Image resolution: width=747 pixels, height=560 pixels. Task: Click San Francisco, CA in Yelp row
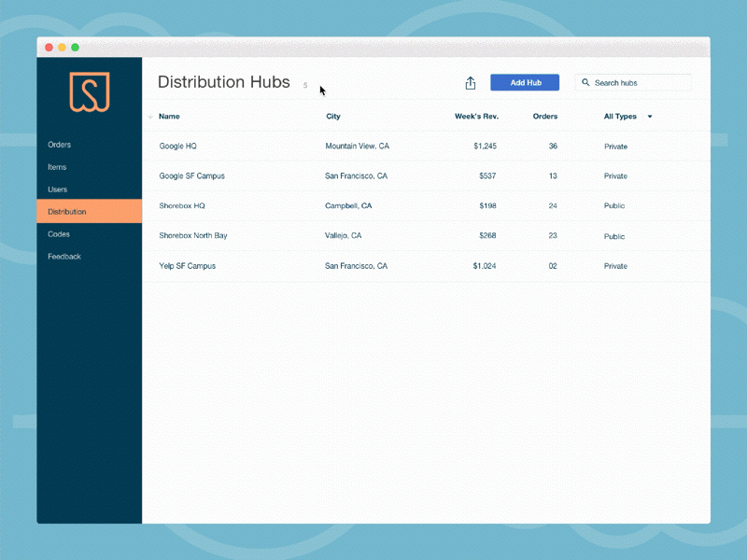(x=357, y=266)
